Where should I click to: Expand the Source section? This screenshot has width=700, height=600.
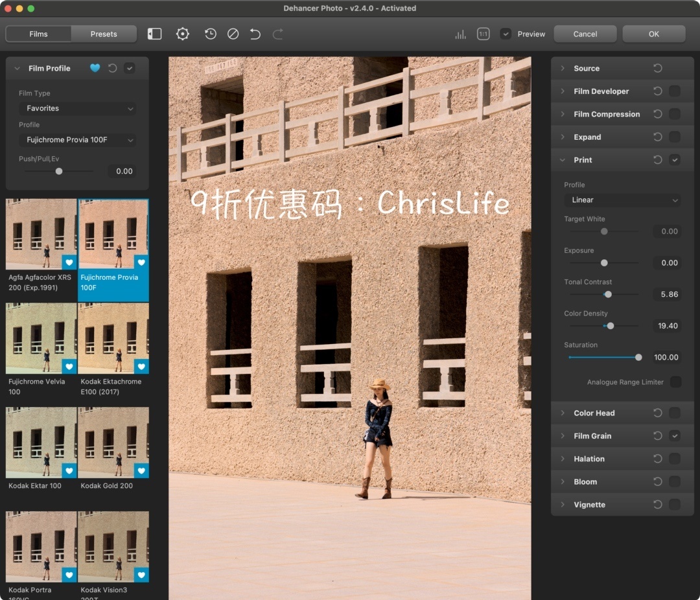[x=563, y=68]
